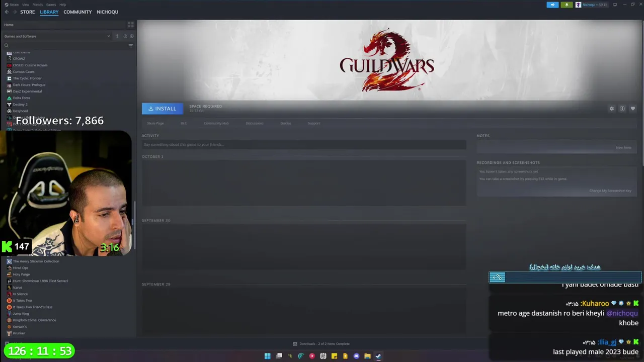Select Jump King in the game list
The height and width of the screenshot is (362, 644).
click(x=21, y=314)
